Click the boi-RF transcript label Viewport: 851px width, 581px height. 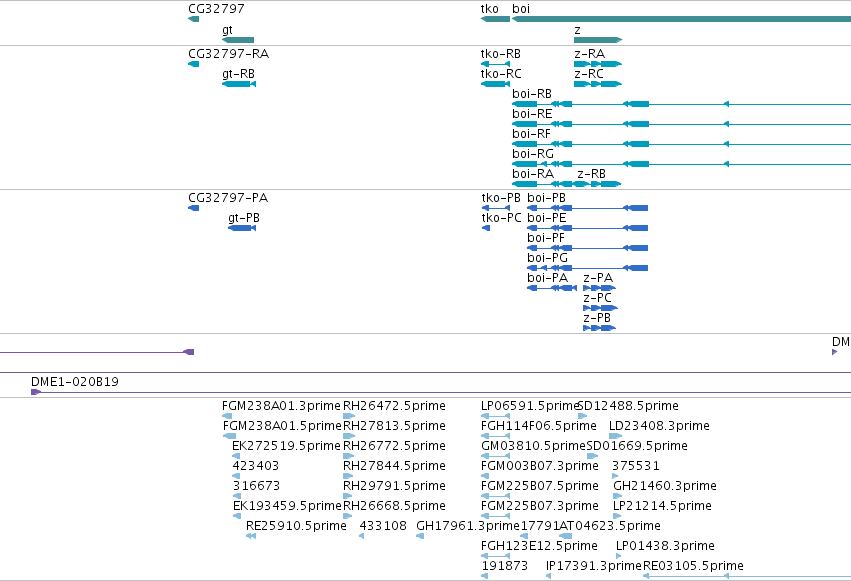531,134
